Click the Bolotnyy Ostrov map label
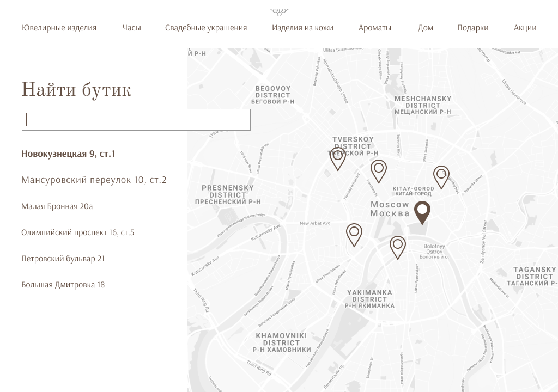 pyautogui.click(x=434, y=251)
